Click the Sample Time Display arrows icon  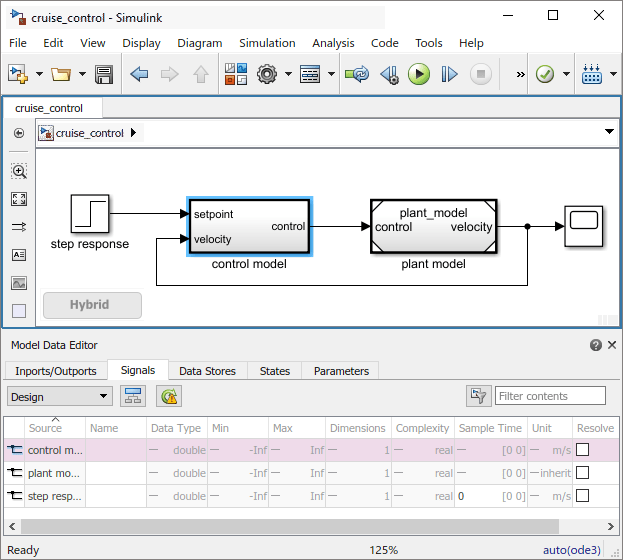pos(19,227)
